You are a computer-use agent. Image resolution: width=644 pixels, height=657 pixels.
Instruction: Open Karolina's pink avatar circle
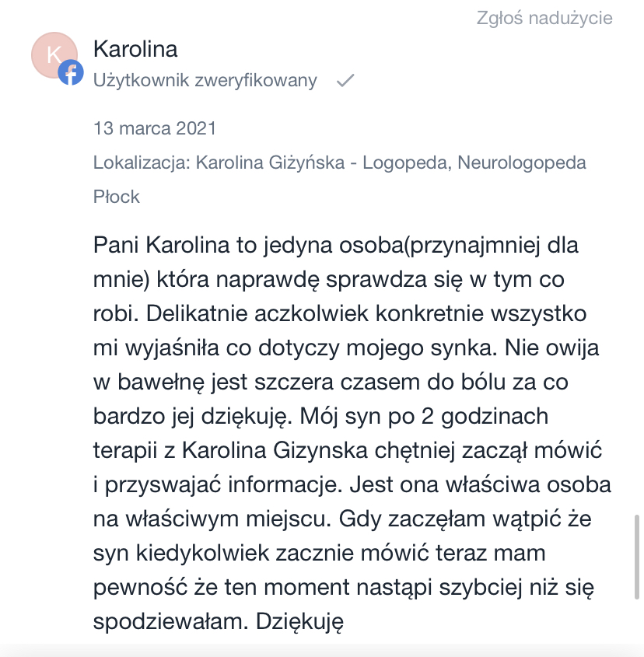click(x=54, y=55)
